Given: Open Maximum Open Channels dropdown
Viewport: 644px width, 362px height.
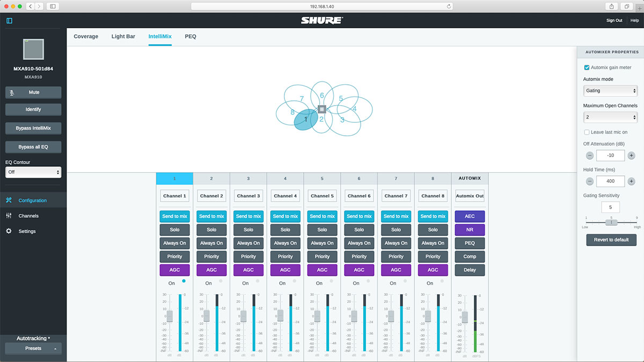Looking at the screenshot, I should coord(610,117).
